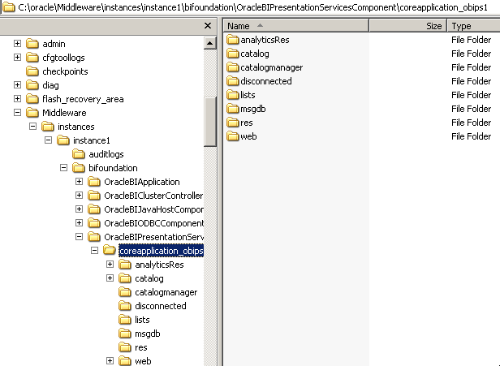Click the folder tree scrollbar thumb
The width and height of the screenshot is (500, 366).
[210, 122]
